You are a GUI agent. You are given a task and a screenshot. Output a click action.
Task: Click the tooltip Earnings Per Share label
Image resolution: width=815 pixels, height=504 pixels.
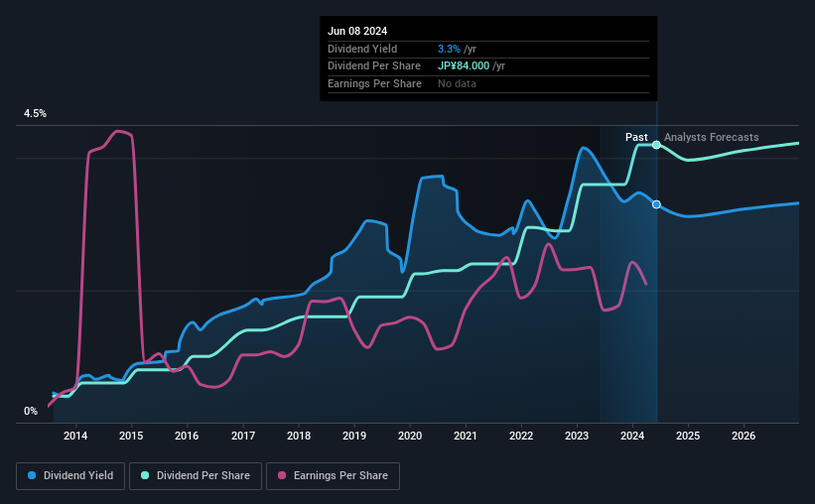pyautogui.click(x=375, y=83)
